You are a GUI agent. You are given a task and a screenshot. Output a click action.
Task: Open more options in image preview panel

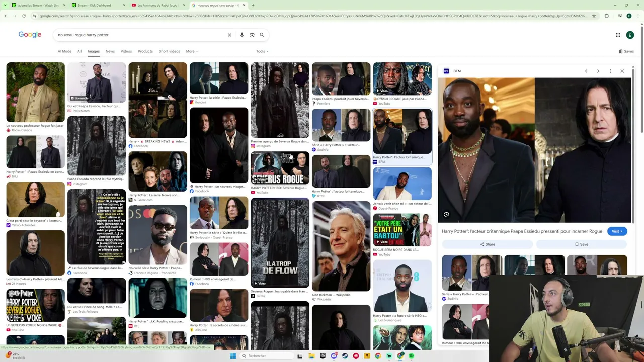pyautogui.click(x=610, y=71)
